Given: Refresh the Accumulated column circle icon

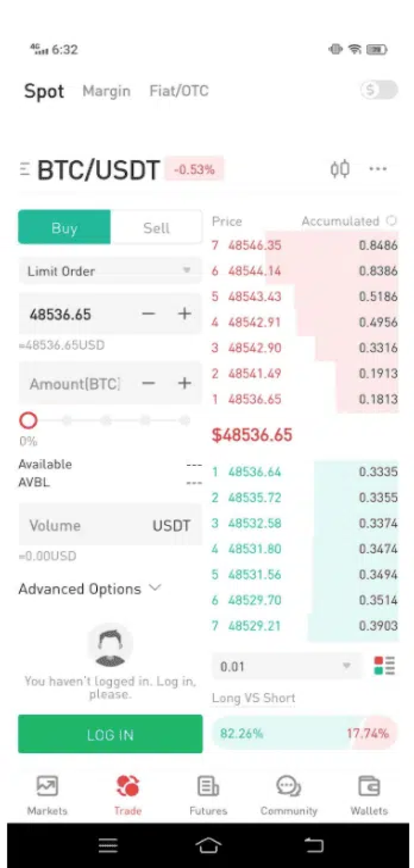Looking at the screenshot, I should pyautogui.click(x=392, y=221).
